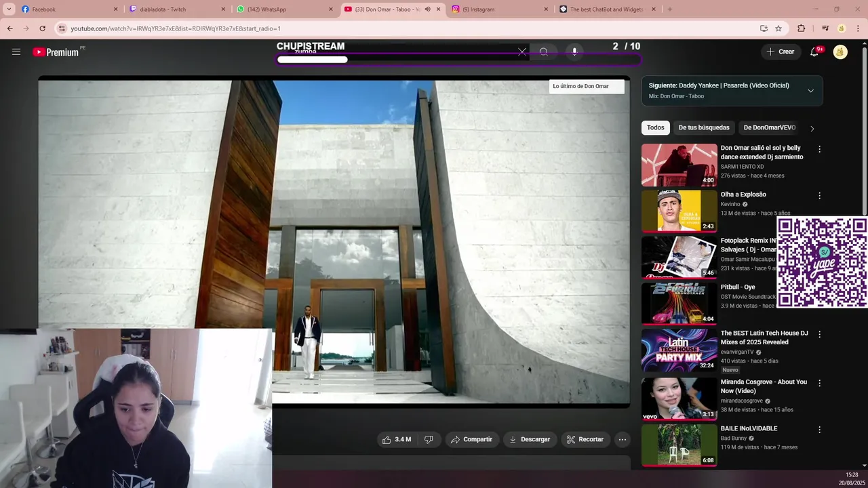
Task: Open the Crear upload menu
Action: coord(780,52)
